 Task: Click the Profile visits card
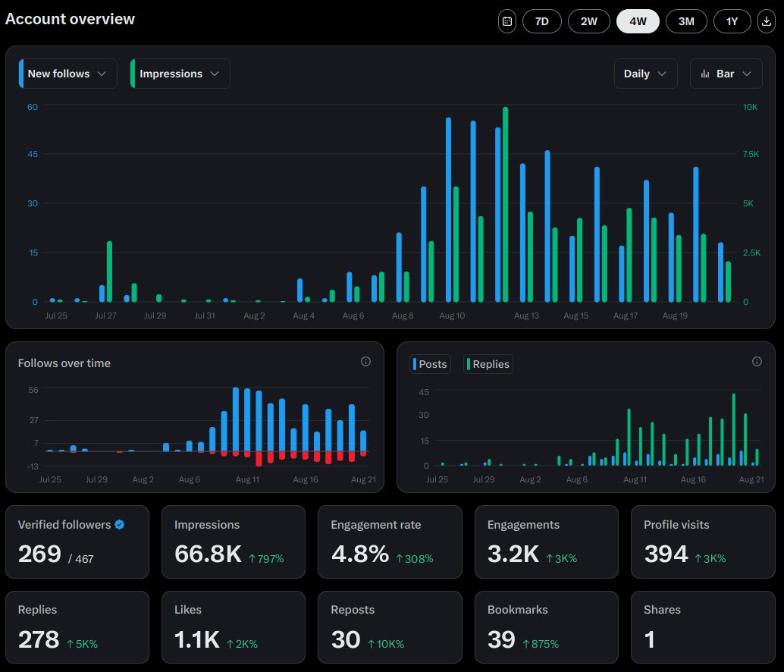pyautogui.click(x=703, y=542)
